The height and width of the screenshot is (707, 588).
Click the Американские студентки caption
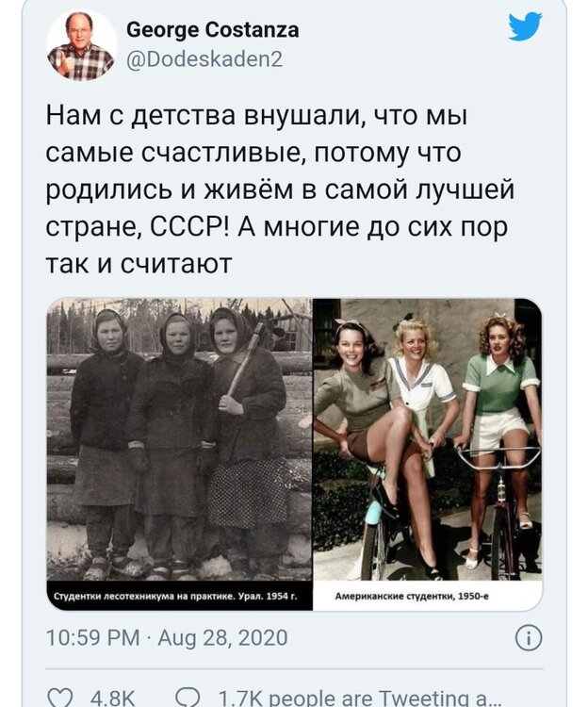point(412,596)
